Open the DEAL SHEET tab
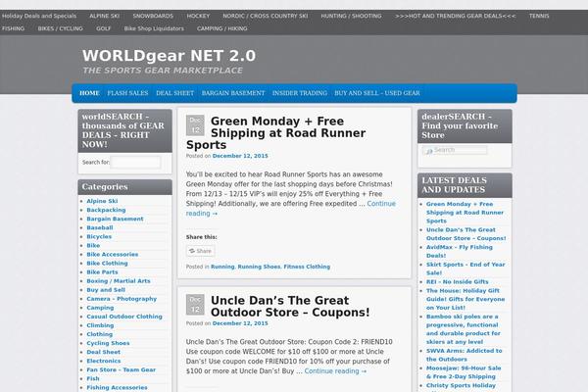 [174, 93]
